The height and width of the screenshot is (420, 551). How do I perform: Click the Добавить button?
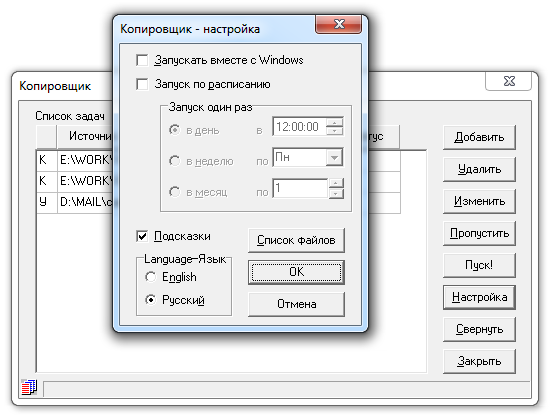[x=479, y=137]
